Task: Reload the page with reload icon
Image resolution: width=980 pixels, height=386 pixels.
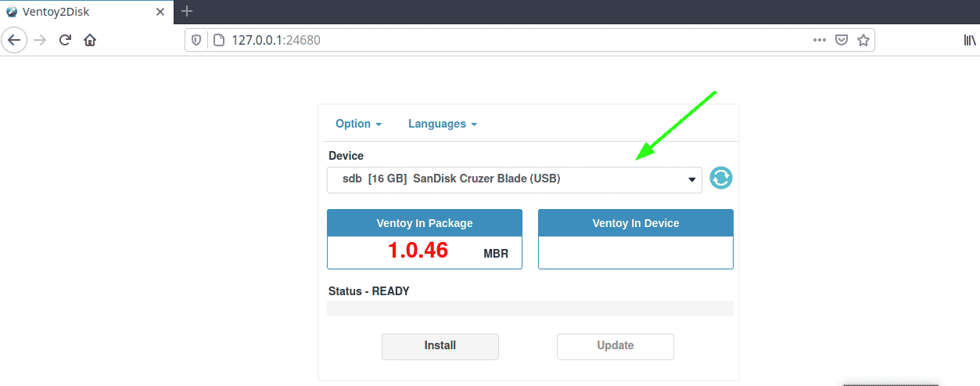Action: [x=66, y=40]
